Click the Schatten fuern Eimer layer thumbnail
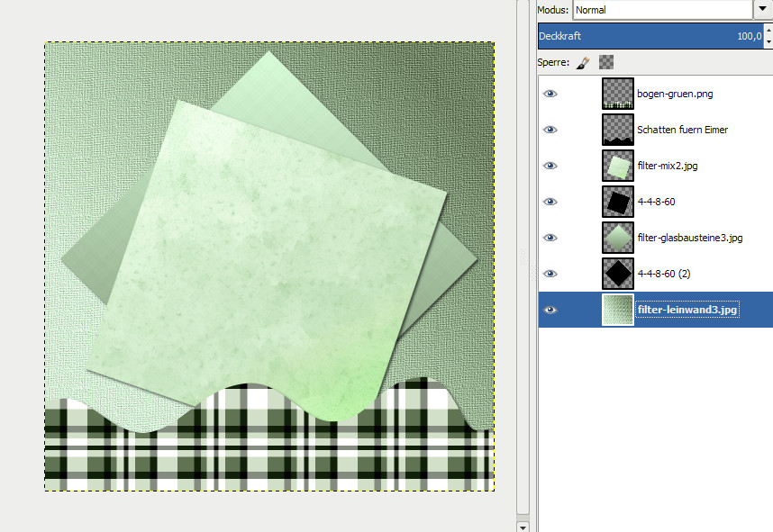 (617, 130)
